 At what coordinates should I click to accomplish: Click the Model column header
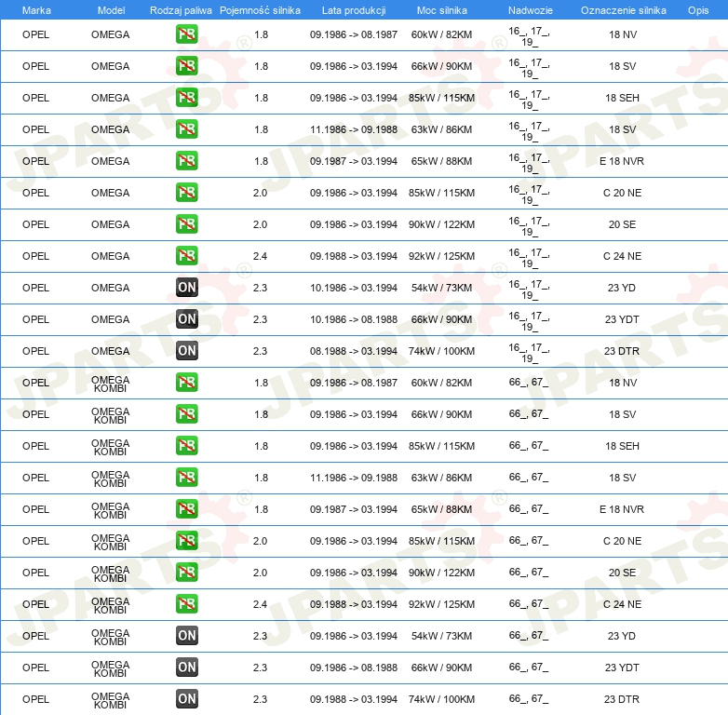click(111, 10)
